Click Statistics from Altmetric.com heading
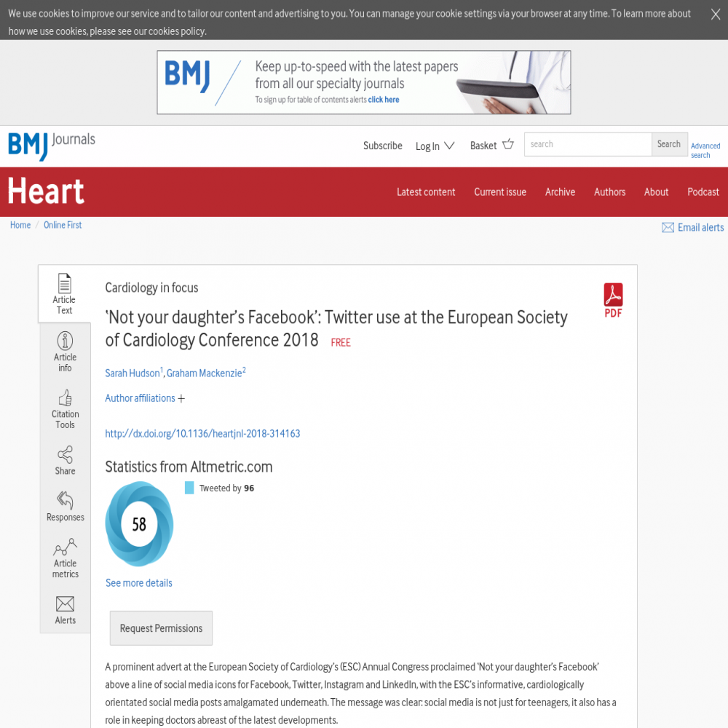Viewport: 728px width, 728px height. (x=189, y=467)
